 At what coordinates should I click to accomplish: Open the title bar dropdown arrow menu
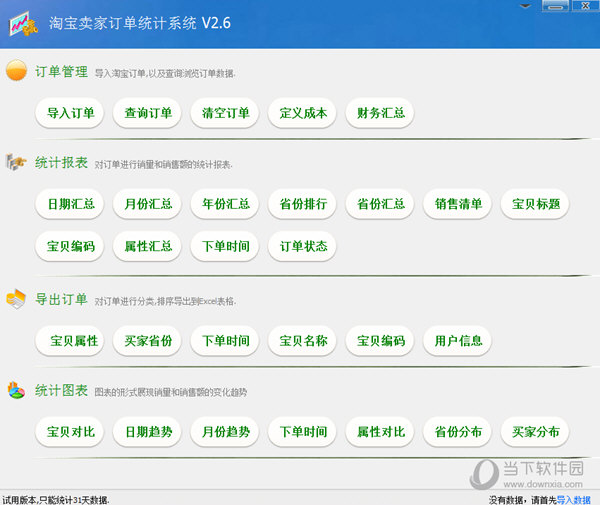click(525, 6)
